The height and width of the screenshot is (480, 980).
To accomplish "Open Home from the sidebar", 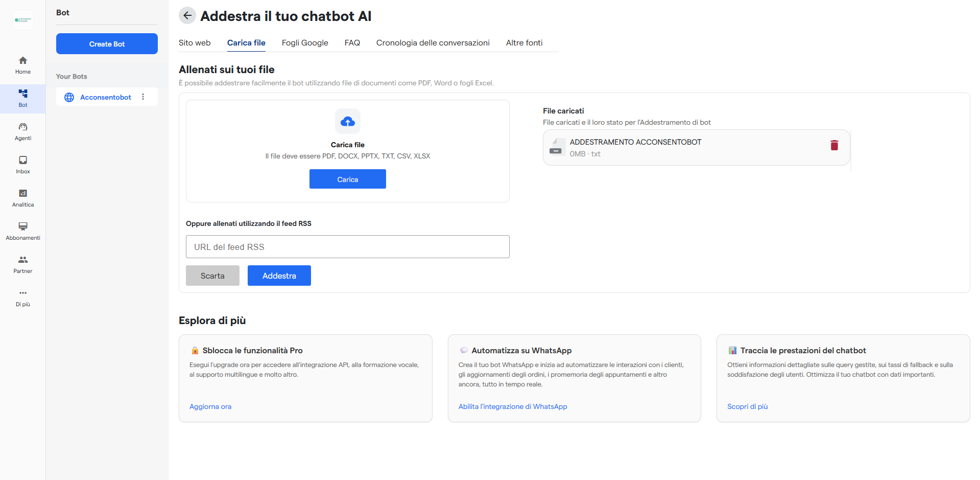I will click(23, 65).
